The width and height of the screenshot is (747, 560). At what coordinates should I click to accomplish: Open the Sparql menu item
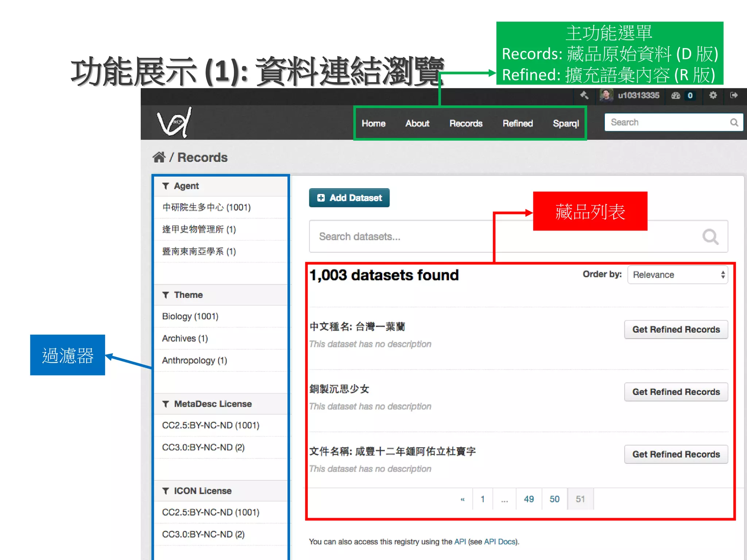click(x=566, y=124)
